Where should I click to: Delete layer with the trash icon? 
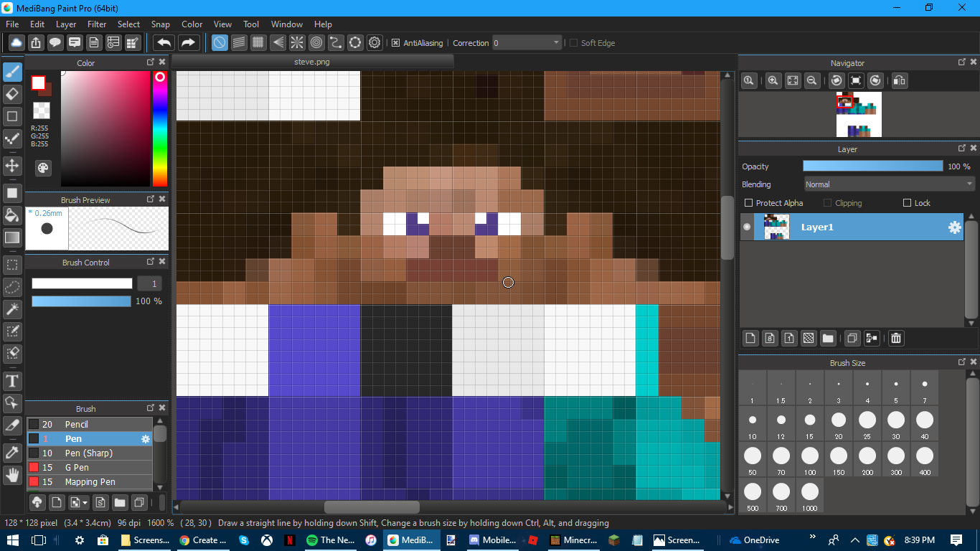[x=895, y=338]
